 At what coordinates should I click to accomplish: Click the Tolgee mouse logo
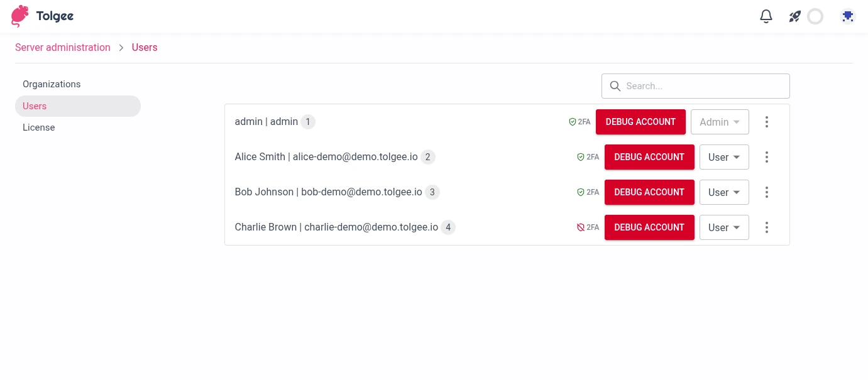click(x=19, y=16)
